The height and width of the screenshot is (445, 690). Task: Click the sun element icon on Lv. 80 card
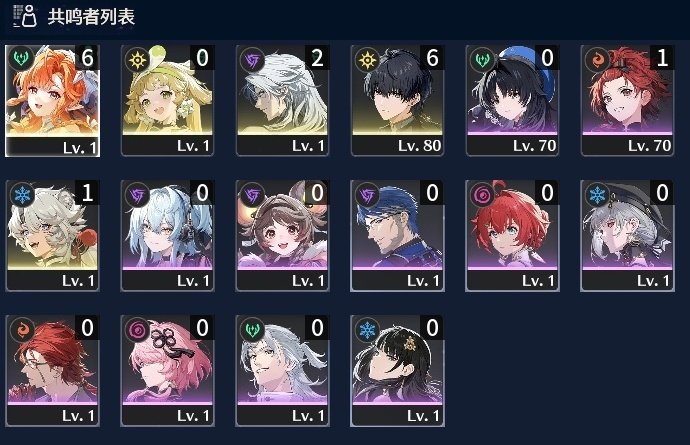pyautogui.click(x=367, y=59)
